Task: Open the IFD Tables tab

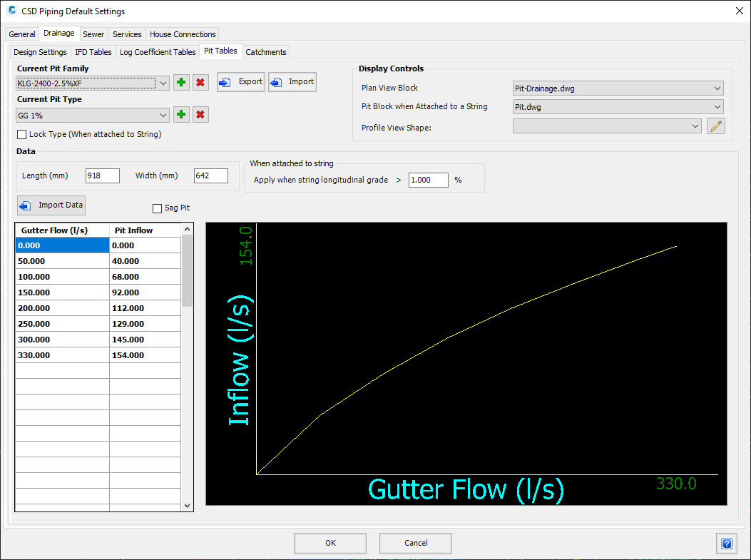Action: click(93, 52)
